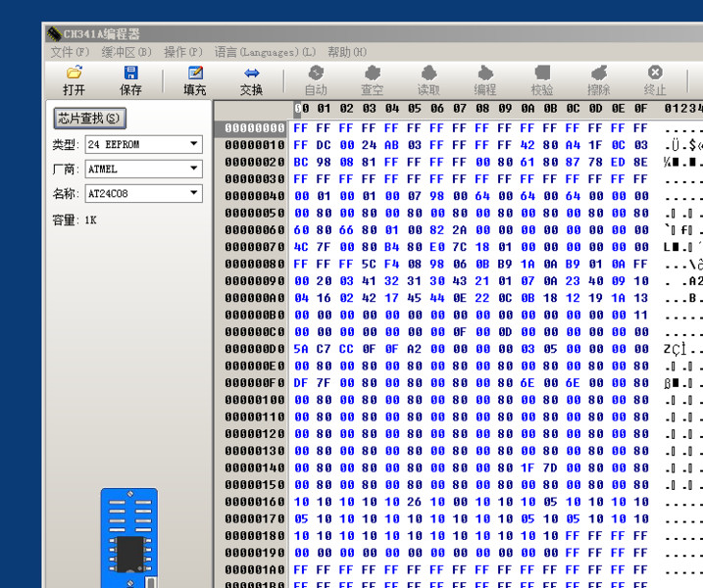Start the 编程 (Program) chip tool
Screen dimensions: 703x588
(x=484, y=80)
